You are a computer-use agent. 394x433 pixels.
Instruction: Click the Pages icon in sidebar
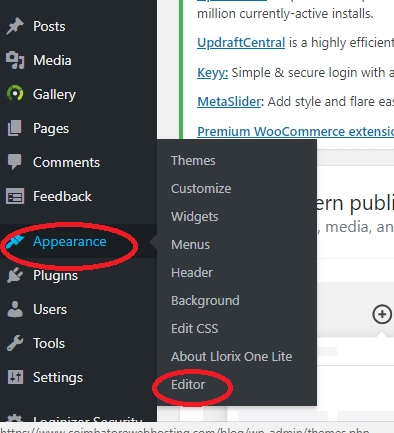15,128
